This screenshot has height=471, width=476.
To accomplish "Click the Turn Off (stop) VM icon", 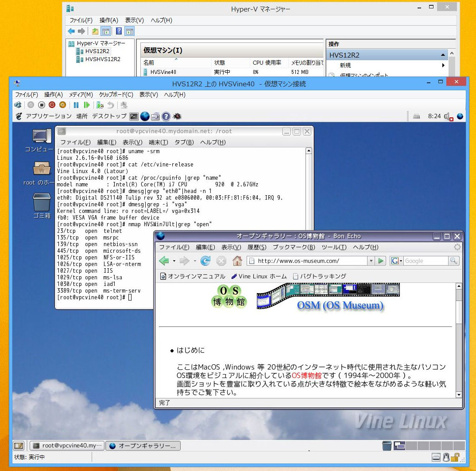I will point(42,105).
